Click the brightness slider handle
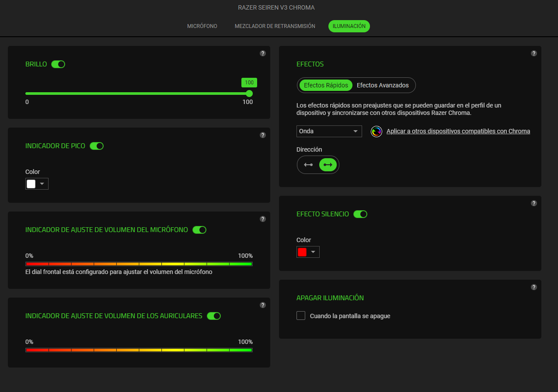 pyautogui.click(x=249, y=94)
